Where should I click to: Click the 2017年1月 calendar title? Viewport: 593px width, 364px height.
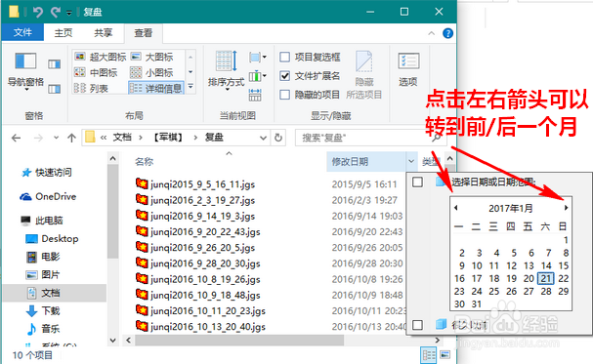[x=511, y=209]
